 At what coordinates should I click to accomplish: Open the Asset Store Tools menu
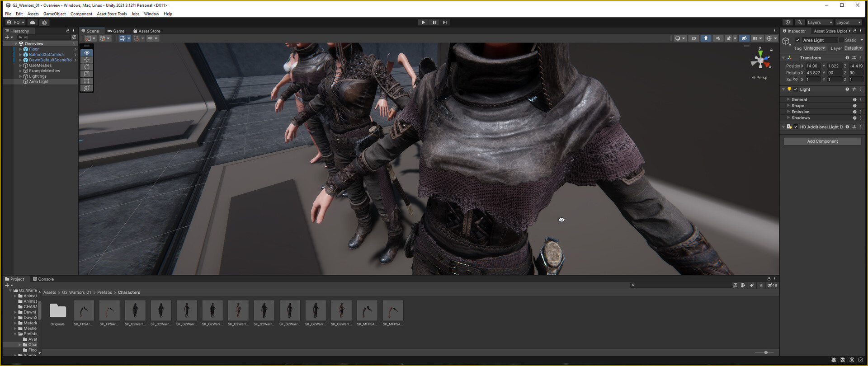pyautogui.click(x=112, y=14)
